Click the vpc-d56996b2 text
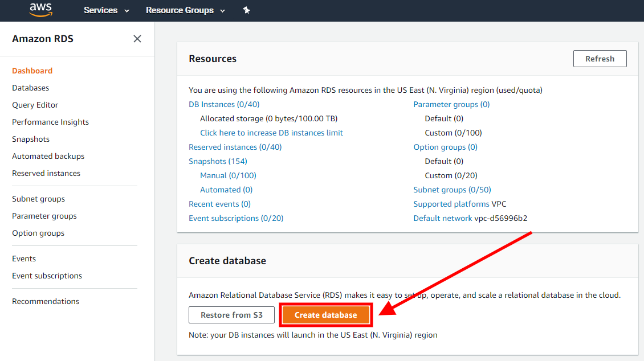The width and height of the screenshot is (644, 361). (x=500, y=218)
